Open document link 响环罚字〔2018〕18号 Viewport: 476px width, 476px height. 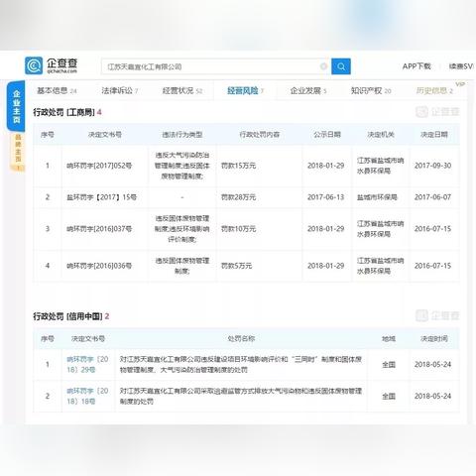[x=87, y=396]
